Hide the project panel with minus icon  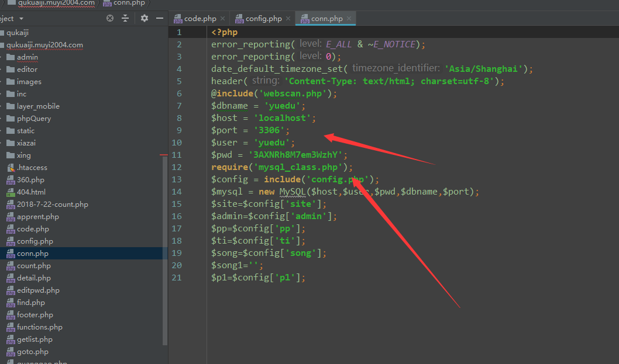click(160, 18)
